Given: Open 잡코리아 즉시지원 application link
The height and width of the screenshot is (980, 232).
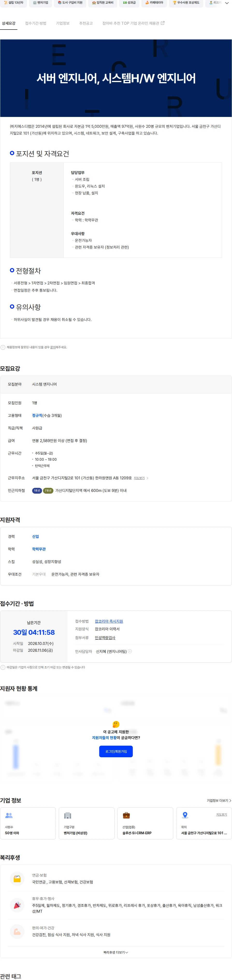Looking at the screenshot, I should pos(109,621).
